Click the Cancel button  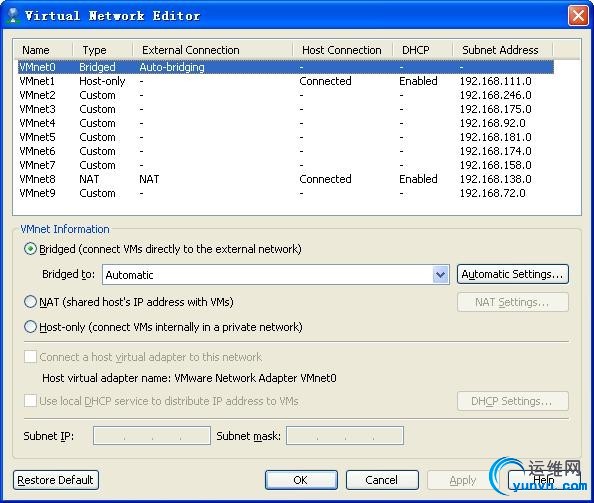pyautogui.click(x=382, y=480)
